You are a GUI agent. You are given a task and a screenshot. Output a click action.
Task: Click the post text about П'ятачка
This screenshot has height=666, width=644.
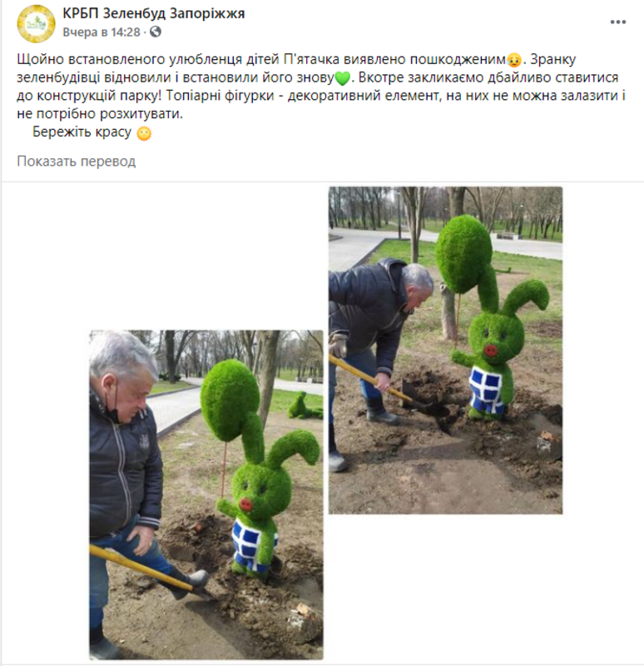tap(321, 87)
